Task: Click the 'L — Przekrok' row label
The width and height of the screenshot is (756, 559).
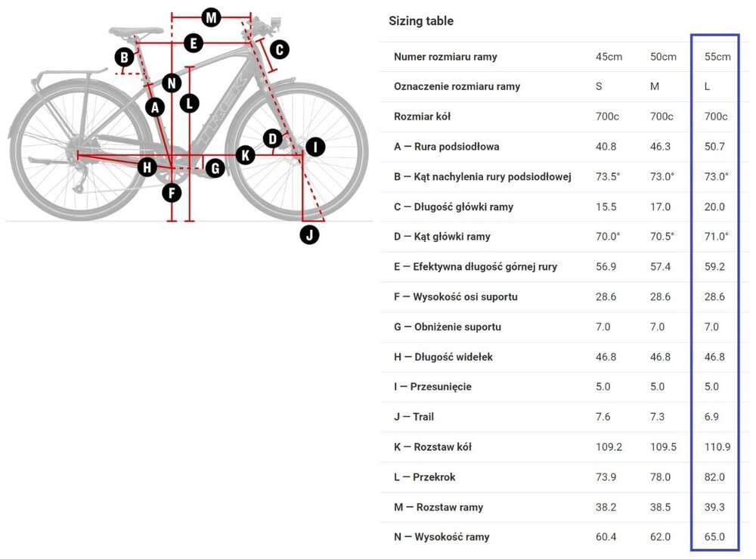Action: (x=425, y=477)
